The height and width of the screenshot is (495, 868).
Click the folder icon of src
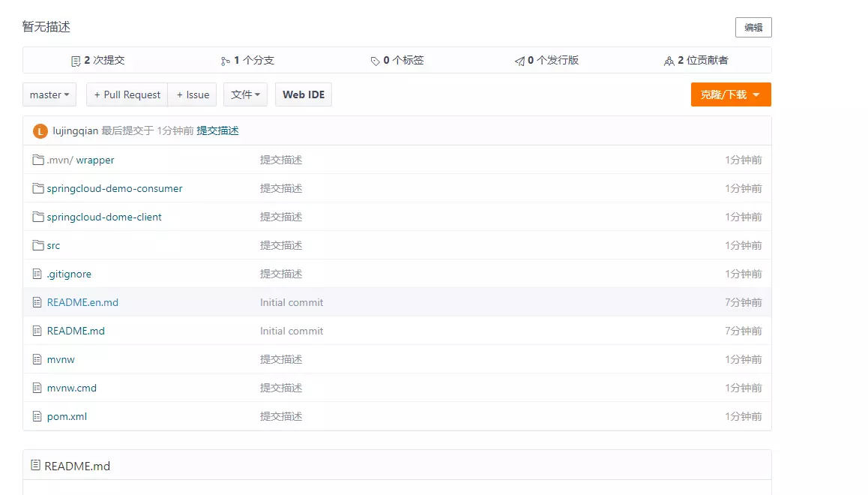tap(37, 245)
